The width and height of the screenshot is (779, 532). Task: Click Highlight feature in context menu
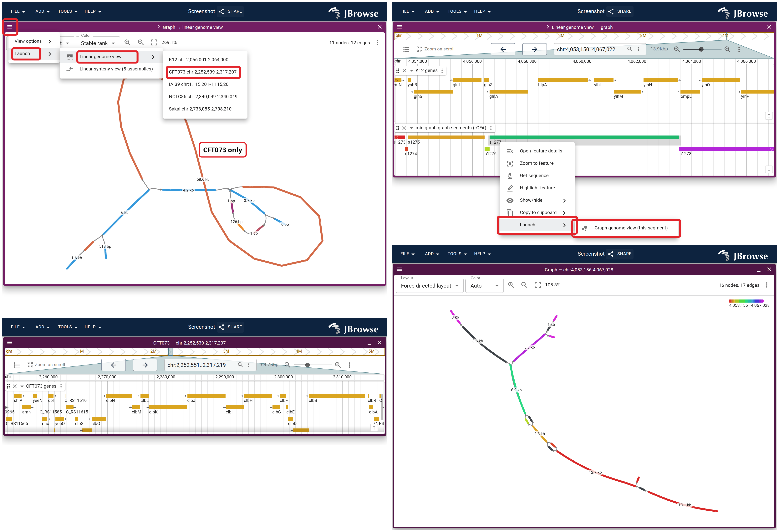coord(537,188)
